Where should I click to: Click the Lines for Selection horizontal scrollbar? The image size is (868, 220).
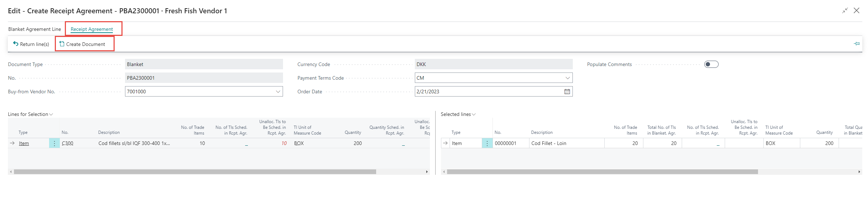tap(195, 172)
